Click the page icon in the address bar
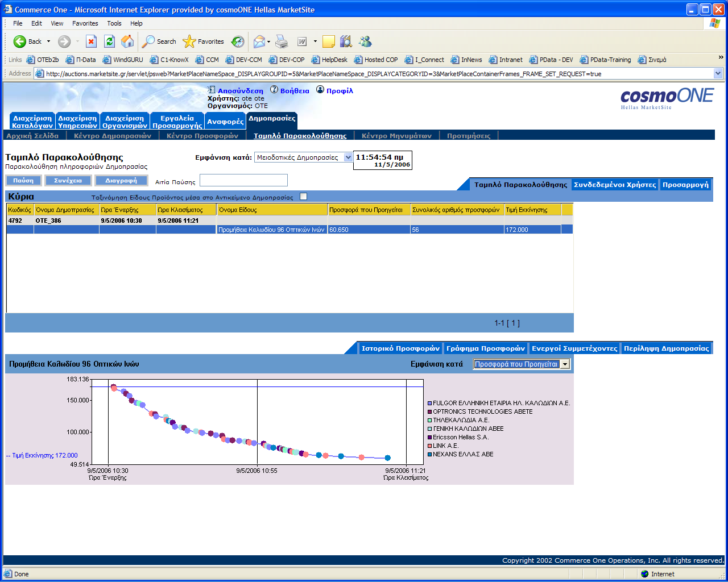This screenshot has width=728, height=582. (x=39, y=73)
